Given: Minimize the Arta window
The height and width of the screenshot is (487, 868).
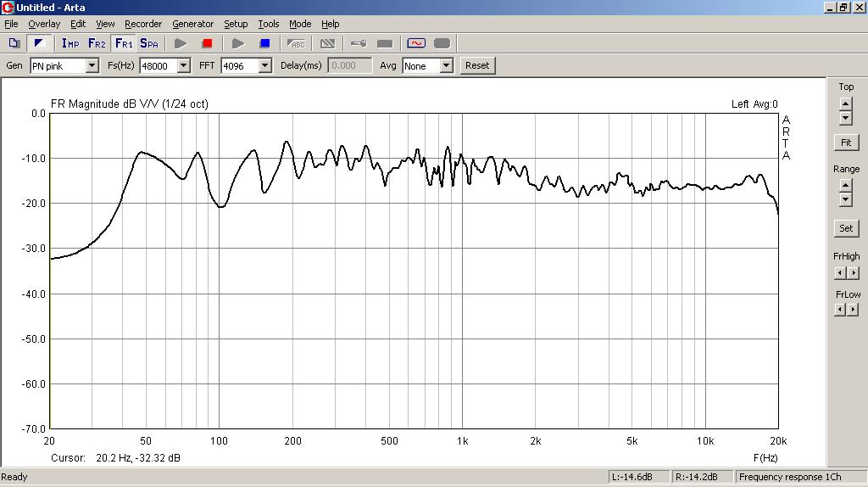Looking at the screenshot, I should 829,7.
